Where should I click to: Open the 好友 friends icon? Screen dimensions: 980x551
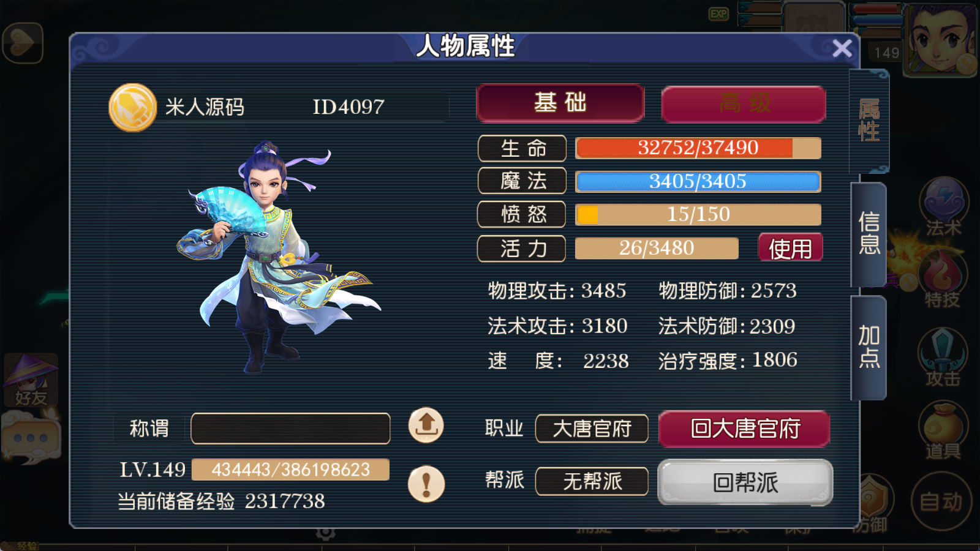coord(31,381)
